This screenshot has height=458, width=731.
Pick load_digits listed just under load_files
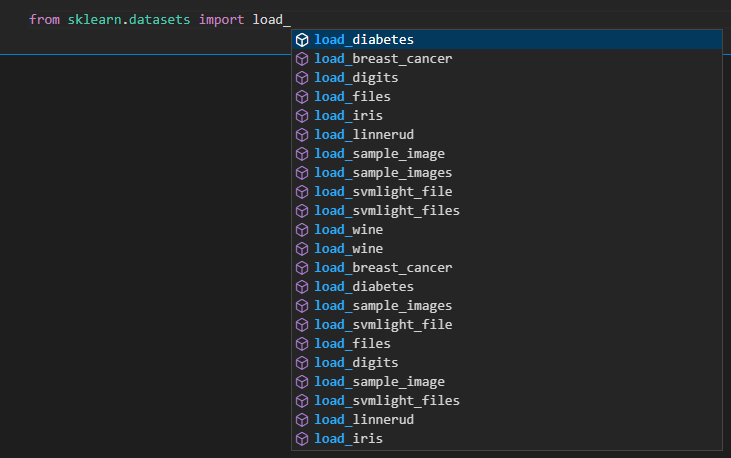(x=507, y=363)
